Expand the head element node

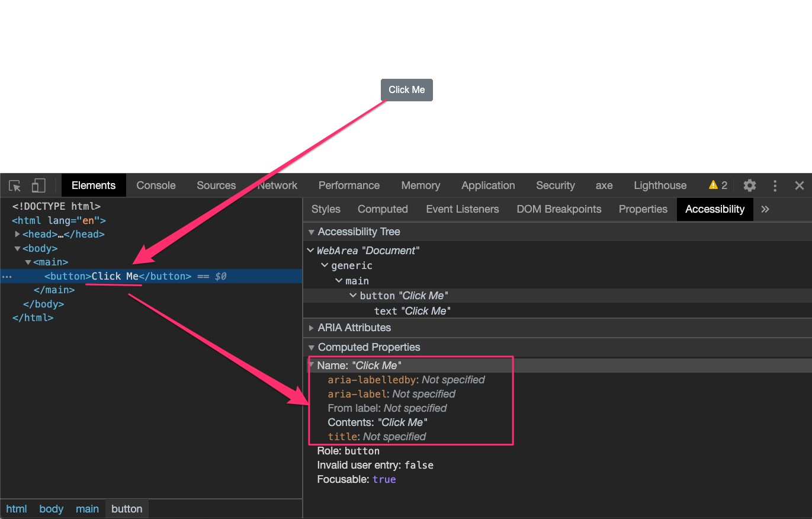pyautogui.click(x=18, y=234)
